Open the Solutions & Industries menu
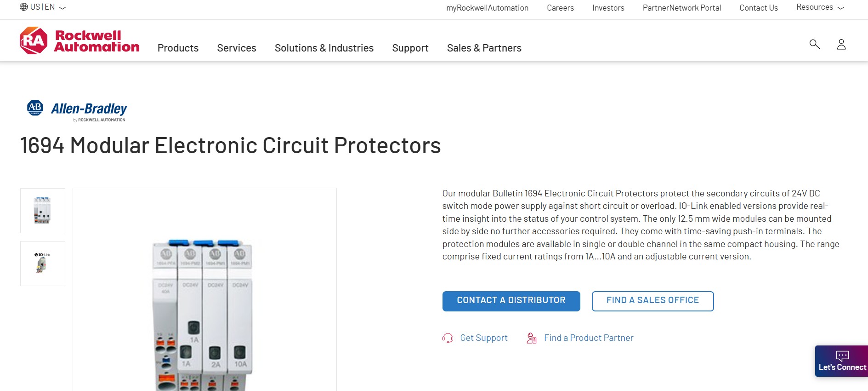 (x=324, y=48)
